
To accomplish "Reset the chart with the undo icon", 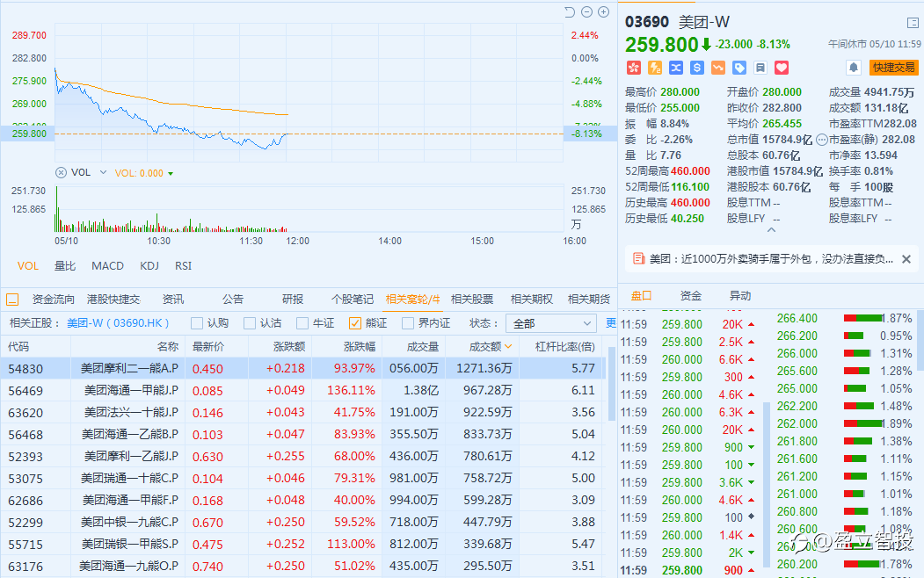I will tap(569, 12).
